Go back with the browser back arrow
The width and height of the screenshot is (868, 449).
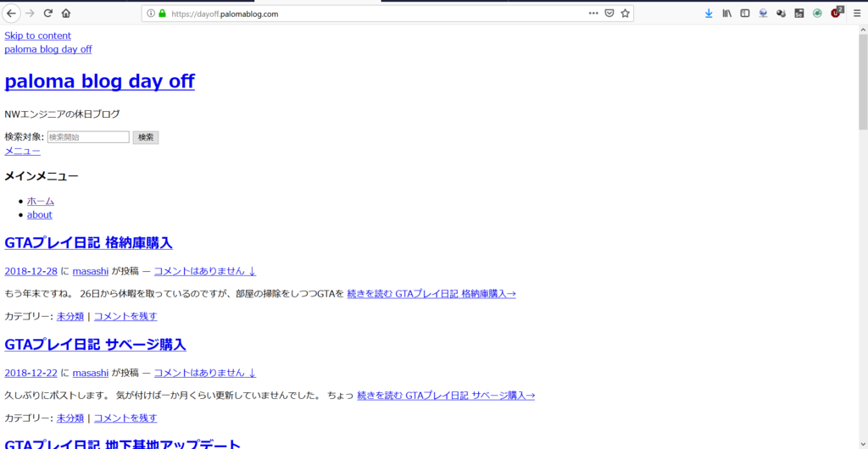(11, 14)
